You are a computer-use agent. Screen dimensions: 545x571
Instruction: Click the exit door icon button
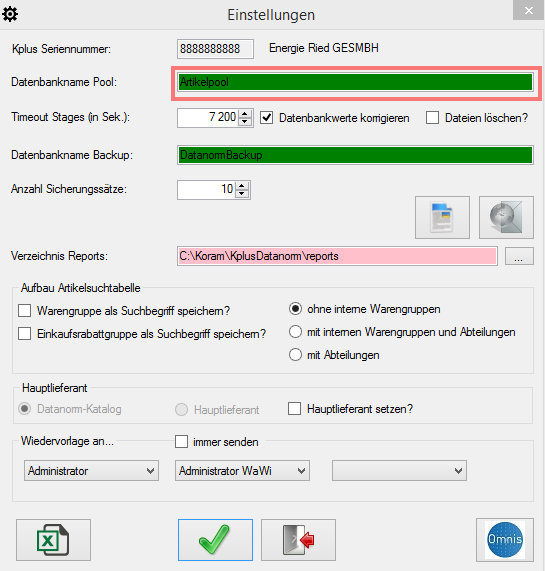point(298,540)
